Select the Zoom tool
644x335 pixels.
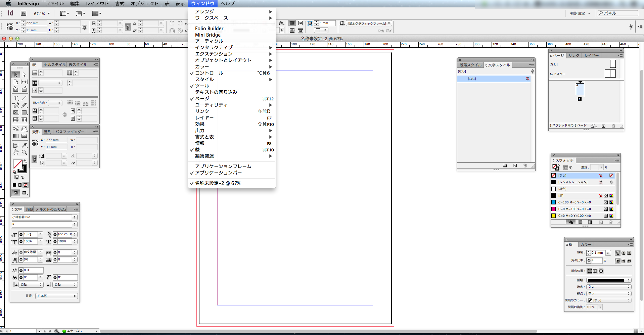point(24,152)
